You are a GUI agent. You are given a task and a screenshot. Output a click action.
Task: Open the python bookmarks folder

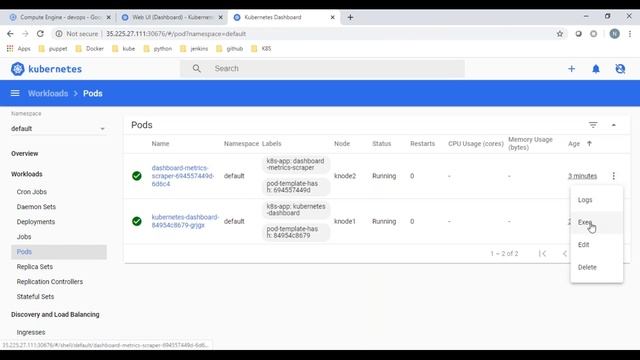158,49
